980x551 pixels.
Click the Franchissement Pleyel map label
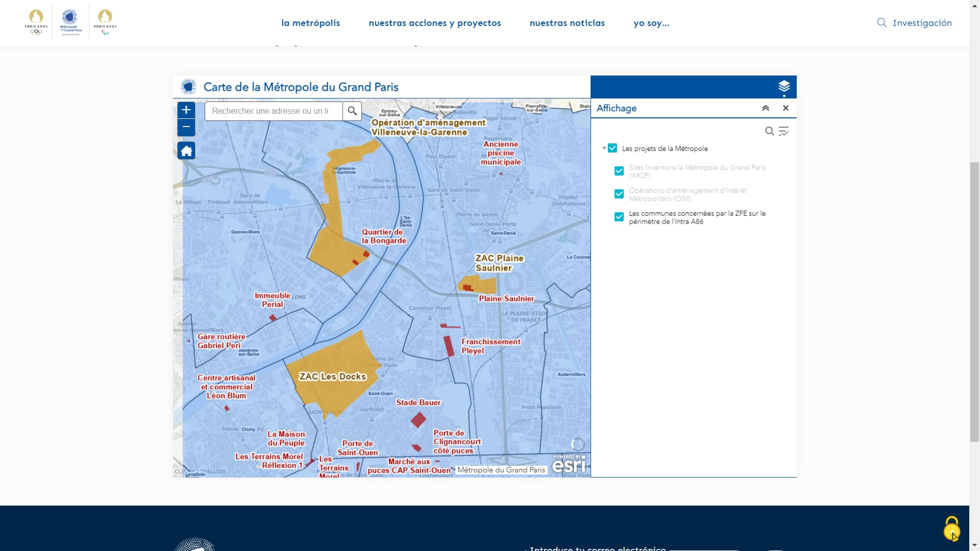click(491, 346)
